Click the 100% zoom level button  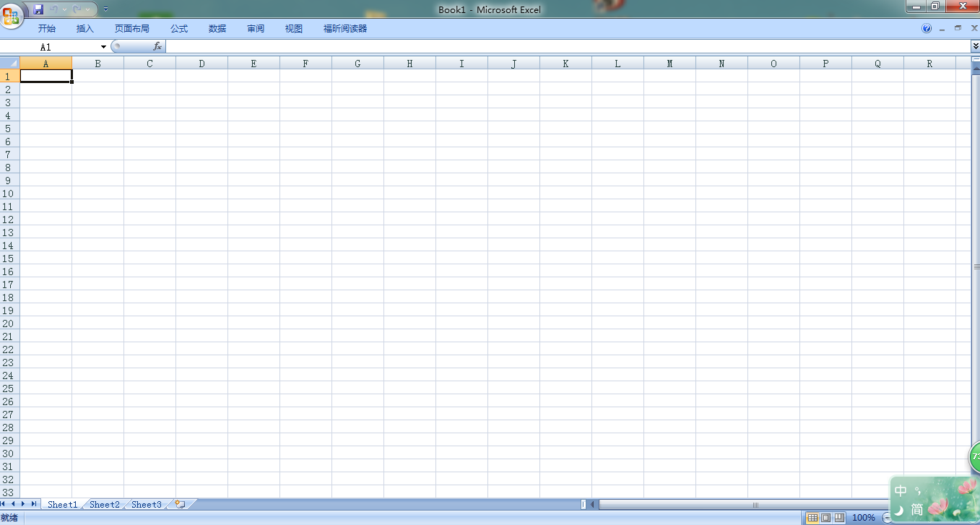tap(864, 518)
